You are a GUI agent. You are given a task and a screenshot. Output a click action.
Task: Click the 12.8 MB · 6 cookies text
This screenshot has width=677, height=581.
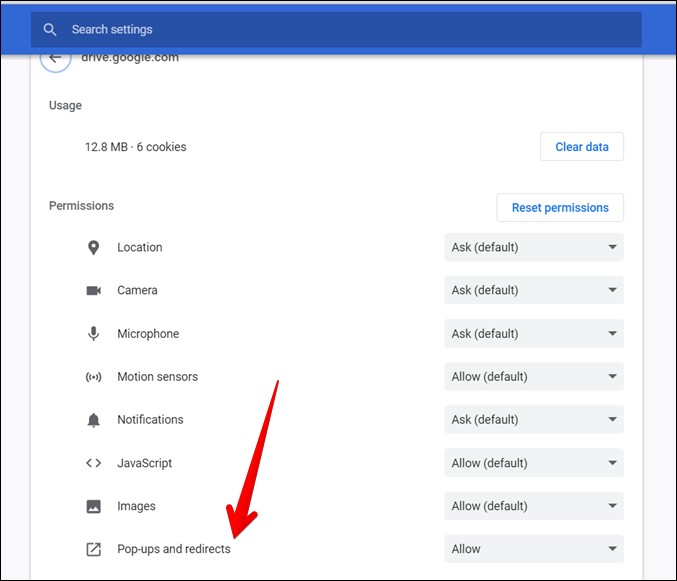coord(136,147)
